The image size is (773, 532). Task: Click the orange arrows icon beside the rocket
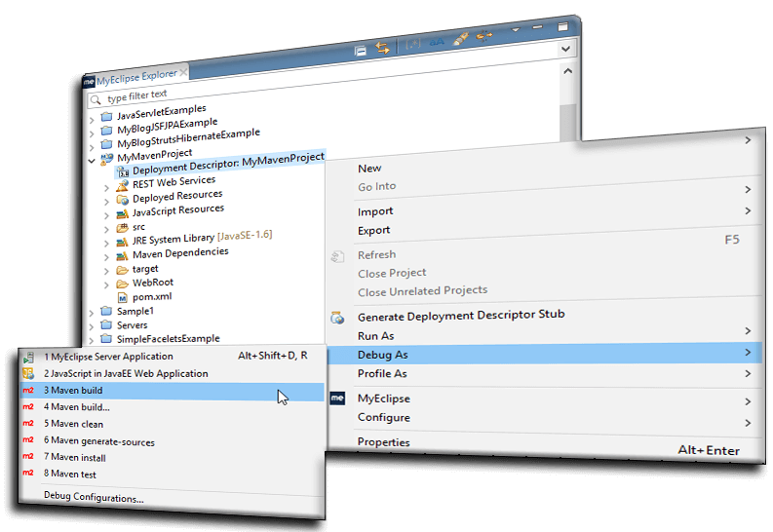coord(484,36)
